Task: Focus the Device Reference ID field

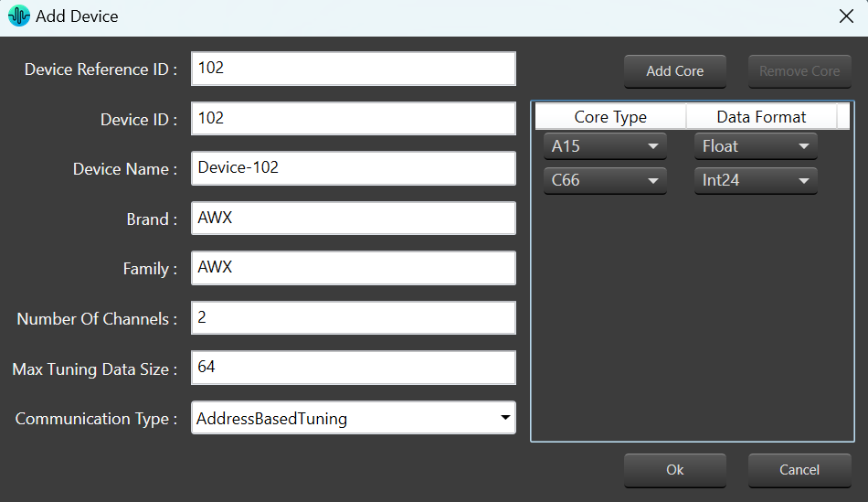Action: click(354, 69)
